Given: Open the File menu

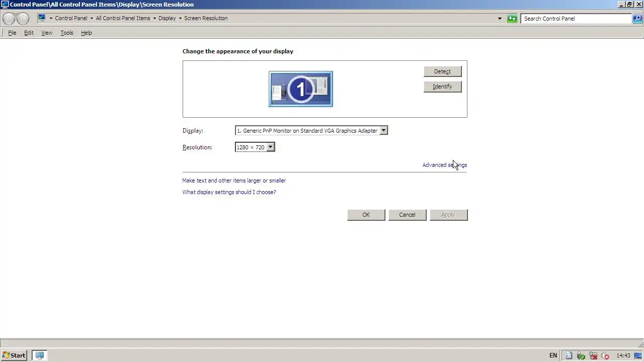Looking at the screenshot, I should 12,33.
